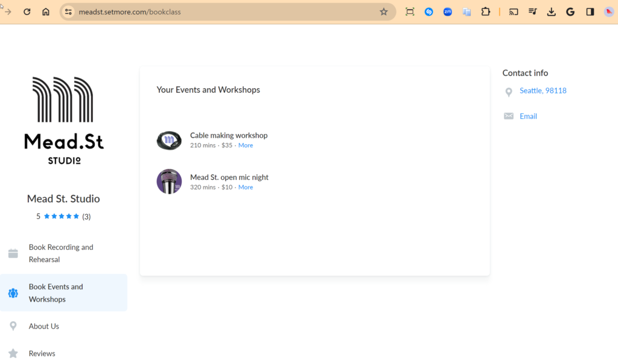
Task: Open the browser Downloads icon
Action: pyautogui.click(x=551, y=11)
